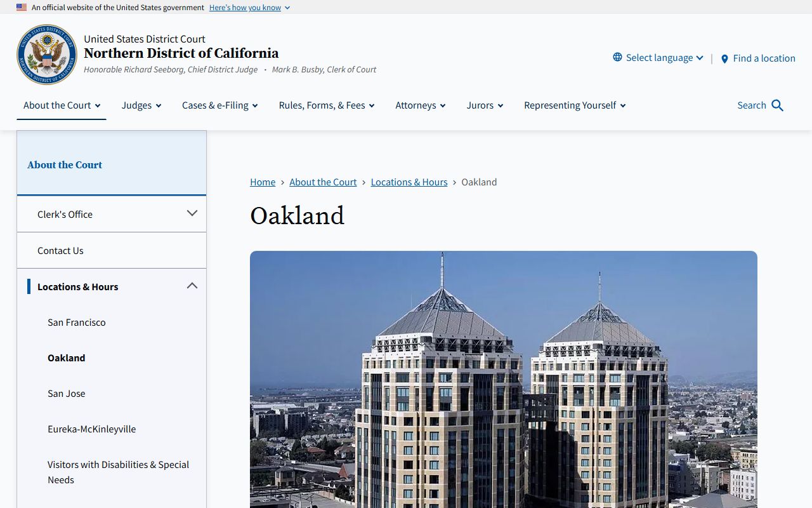Click the map pin icon by Find a location
This screenshot has width=812, height=508.
click(x=724, y=58)
